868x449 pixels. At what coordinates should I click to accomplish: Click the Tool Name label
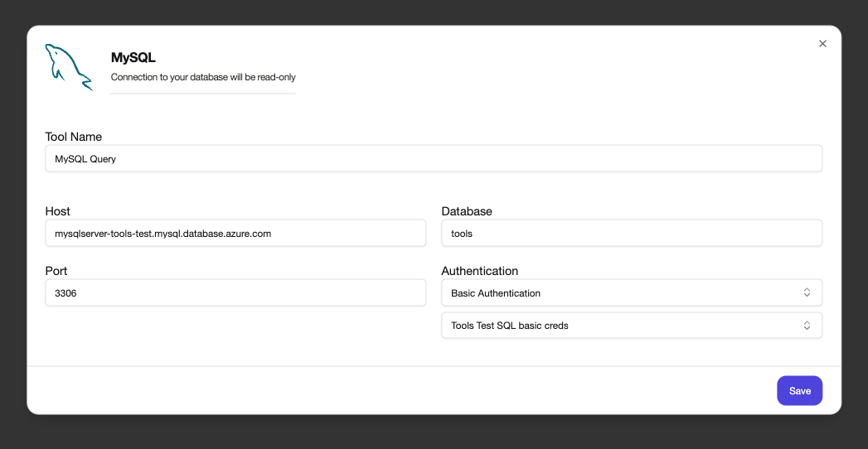(x=73, y=137)
